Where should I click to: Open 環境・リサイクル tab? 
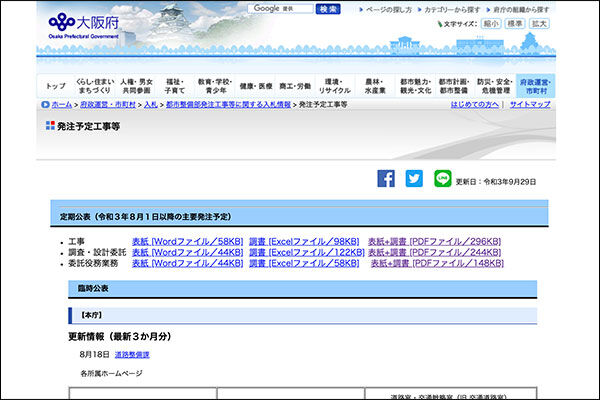point(334,86)
